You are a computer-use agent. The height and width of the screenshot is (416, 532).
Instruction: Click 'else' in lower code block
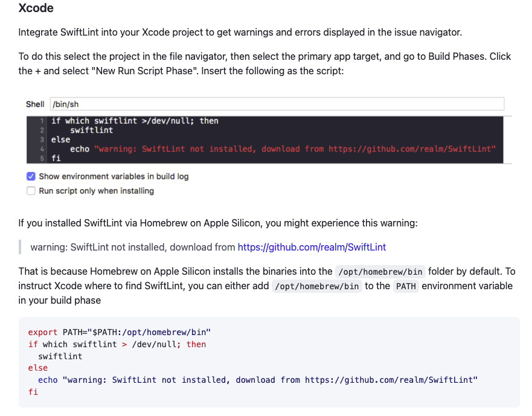tap(38, 368)
